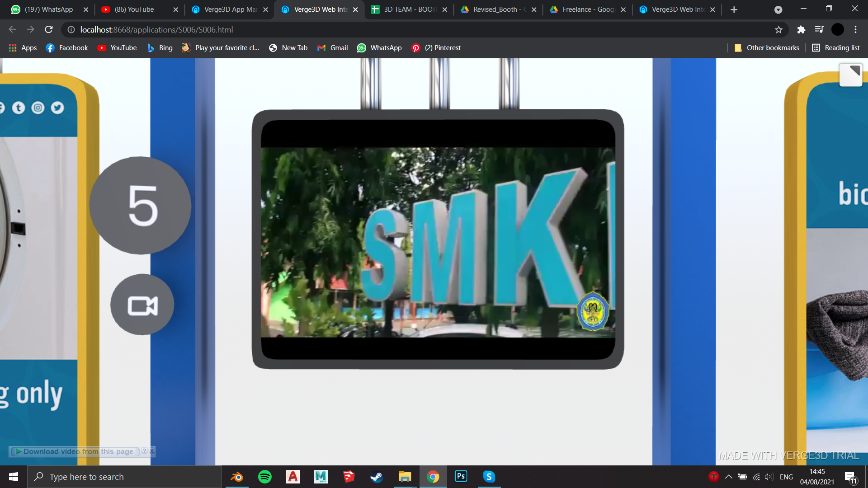
Task: Open the Windows Start menu
Action: tap(14, 477)
